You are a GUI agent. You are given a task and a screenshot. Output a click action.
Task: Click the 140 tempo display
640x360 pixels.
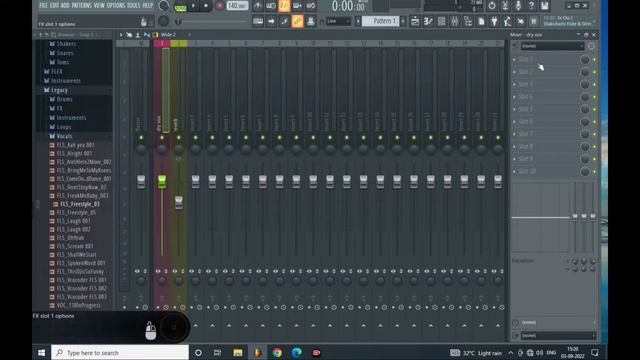click(237, 6)
